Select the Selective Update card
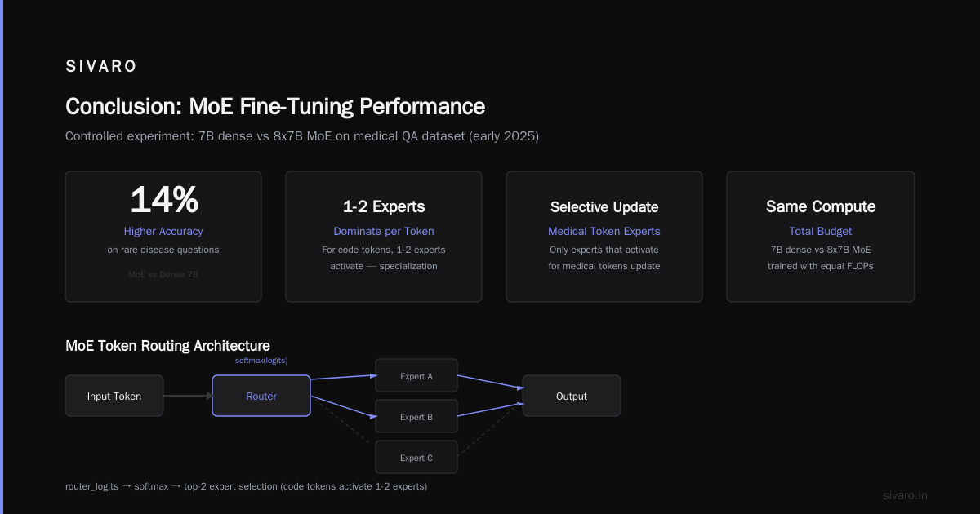980x514 pixels. point(604,237)
